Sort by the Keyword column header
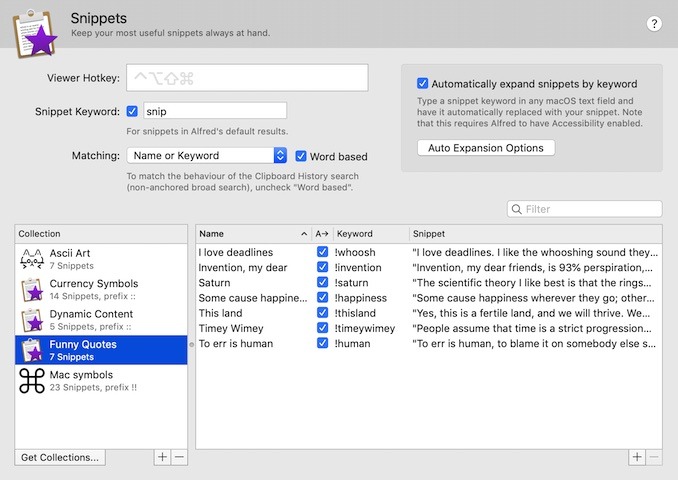This screenshot has height=480, width=678. (371, 234)
